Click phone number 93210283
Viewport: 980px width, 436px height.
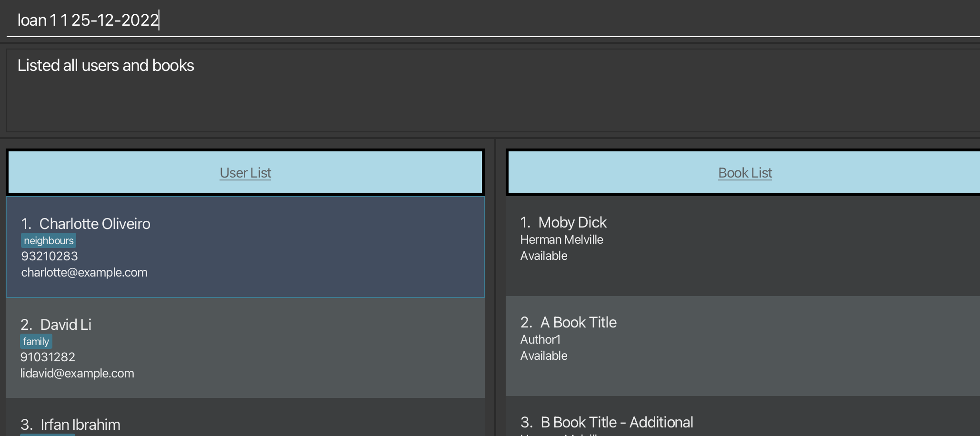[50, 256]
